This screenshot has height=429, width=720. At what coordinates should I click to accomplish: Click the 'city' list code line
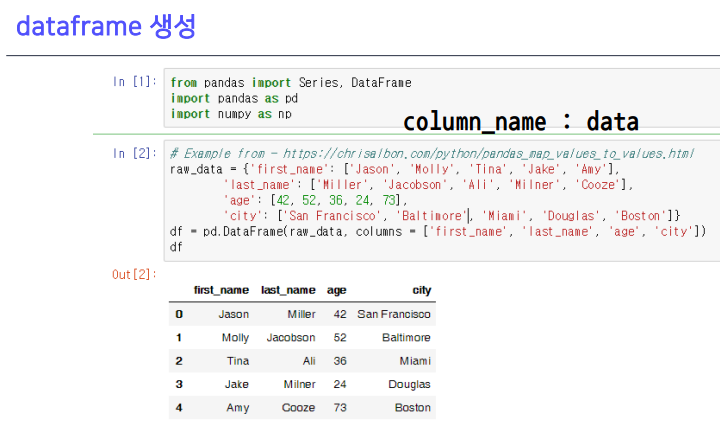[451, 216]
